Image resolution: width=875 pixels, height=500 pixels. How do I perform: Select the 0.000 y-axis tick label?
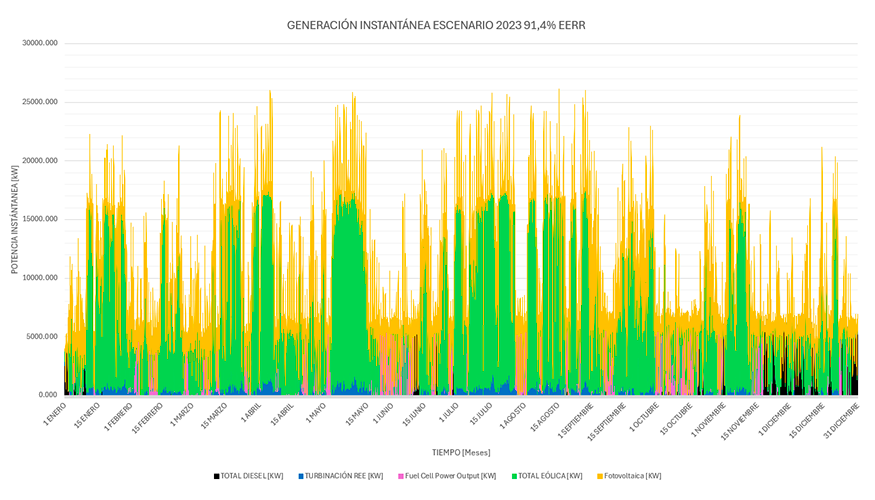(45, 395)
